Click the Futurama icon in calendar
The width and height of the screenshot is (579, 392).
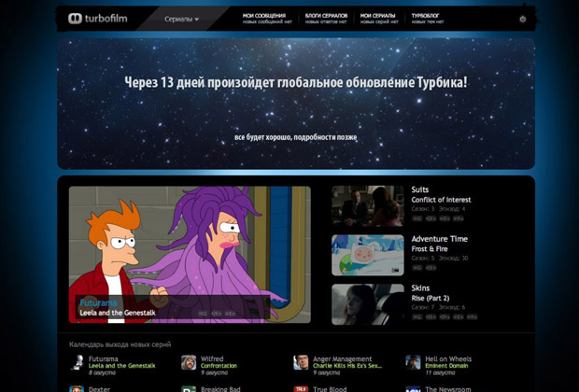(77, 362)
